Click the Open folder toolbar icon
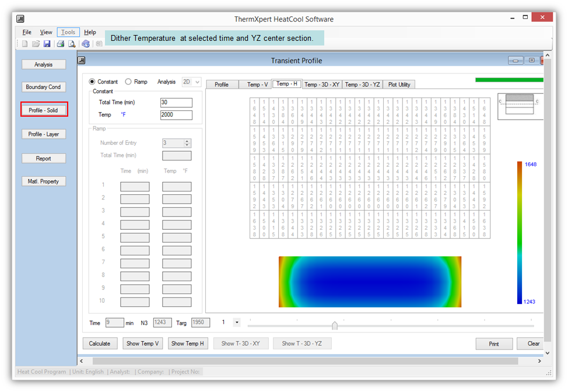 [x=36, y=44]
